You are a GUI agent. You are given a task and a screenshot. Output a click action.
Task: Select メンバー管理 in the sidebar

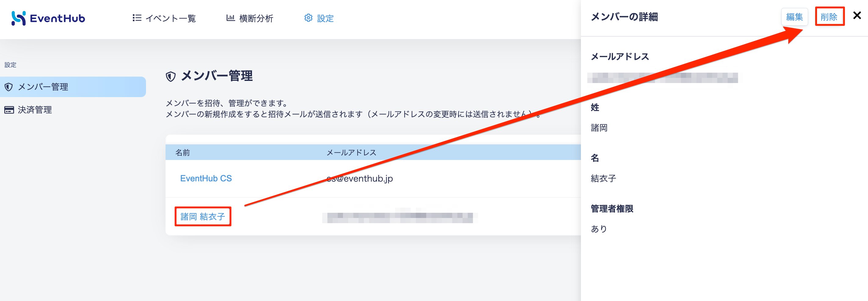(73, 87)
